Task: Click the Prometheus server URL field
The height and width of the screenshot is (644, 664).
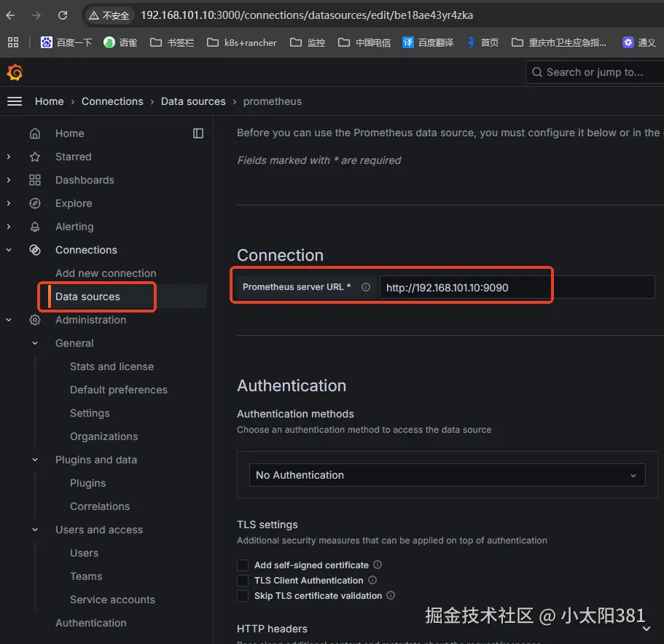Action: [x=517, y=287]
